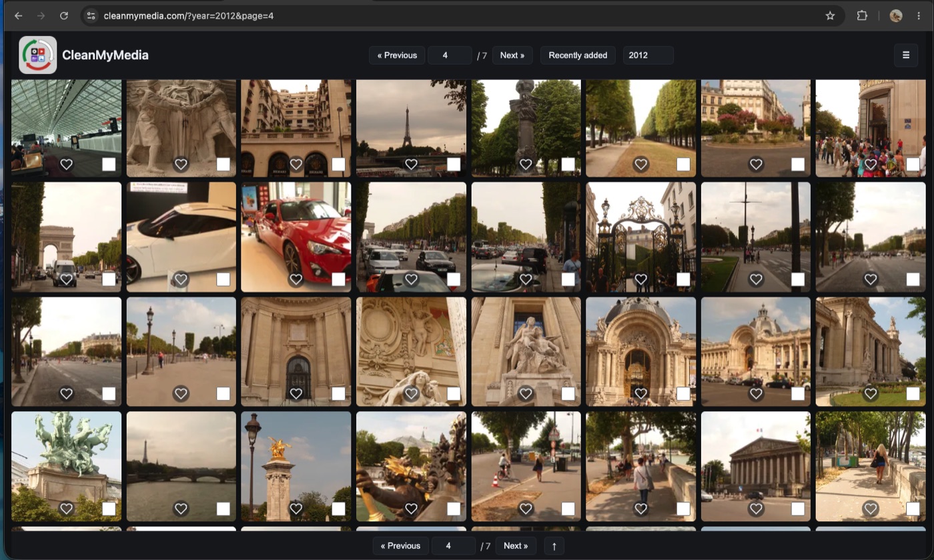Favorite the ornate golden gate photo
The image size is (934, 560).
pos(641,279)
